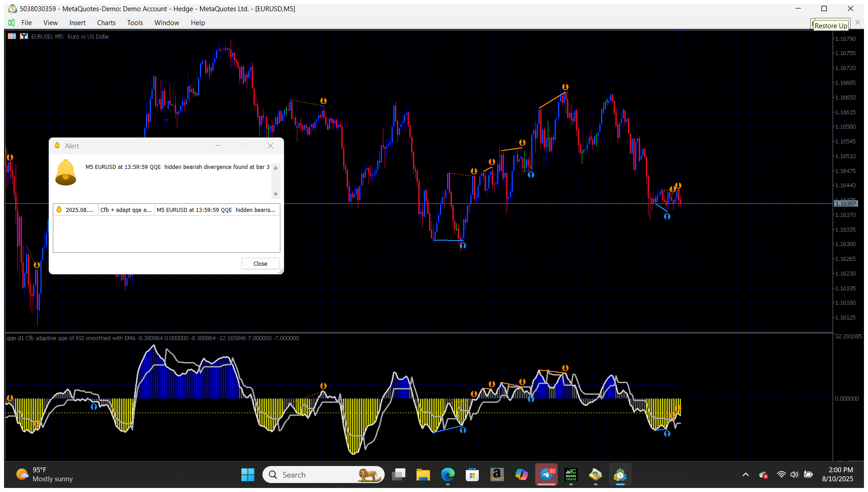Screen dimensions: 868x492
Task: Open the MetaTrader 5 taskbar icon
Action: coord(620,475)
